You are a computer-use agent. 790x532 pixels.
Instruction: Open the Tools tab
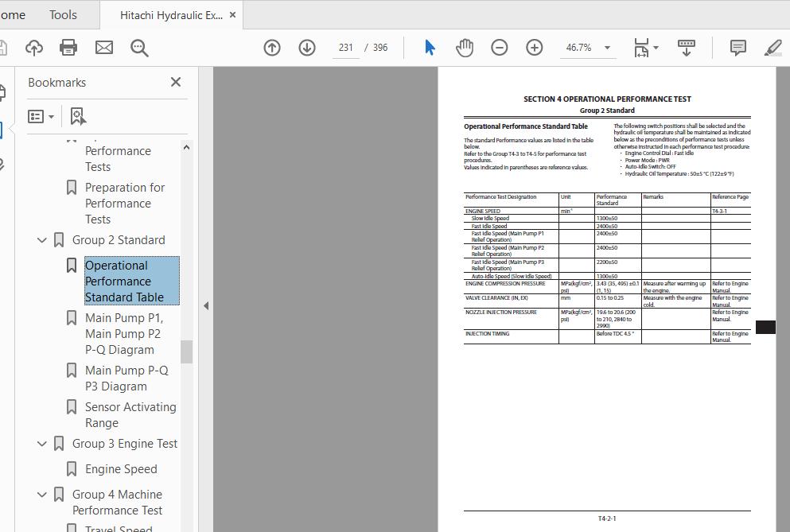[63, 15]
